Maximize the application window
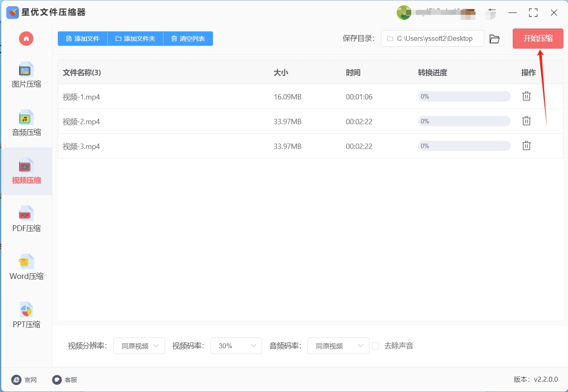 coord(533,13)
